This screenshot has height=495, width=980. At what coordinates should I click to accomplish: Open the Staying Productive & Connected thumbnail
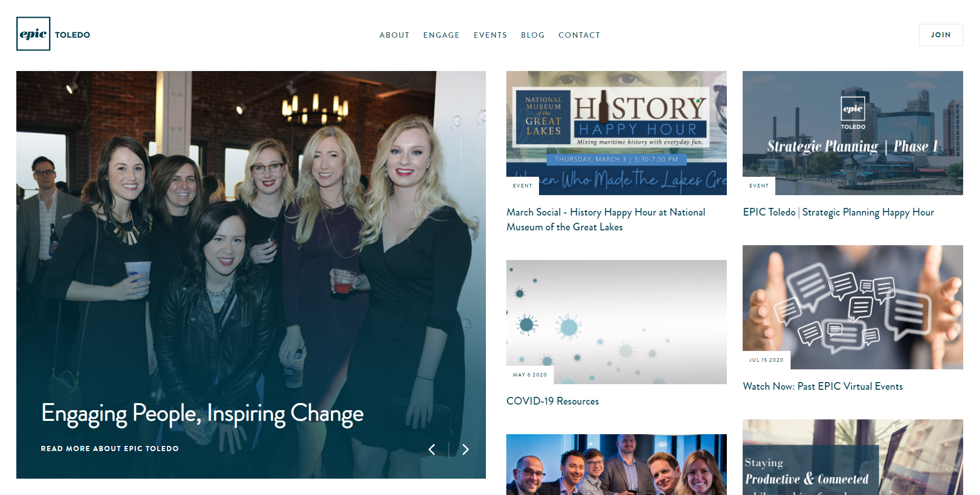click(x=853, y=457)
